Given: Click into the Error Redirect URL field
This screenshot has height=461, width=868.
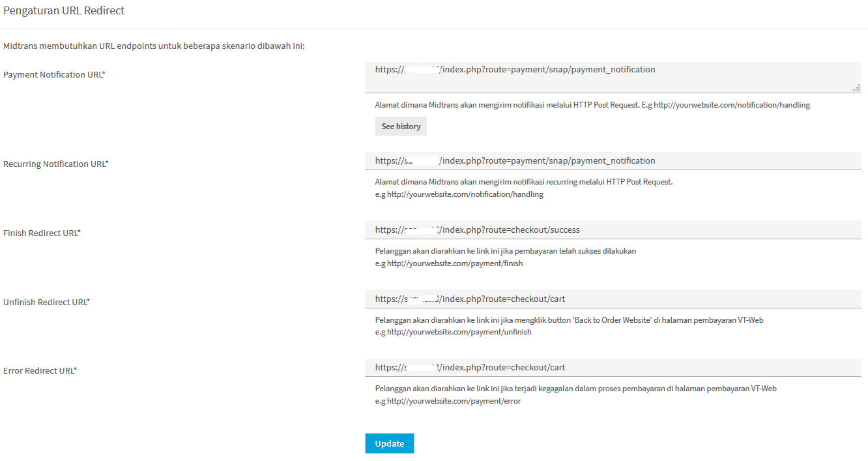Looking at the screenshot, I should (x=613, y=368).
